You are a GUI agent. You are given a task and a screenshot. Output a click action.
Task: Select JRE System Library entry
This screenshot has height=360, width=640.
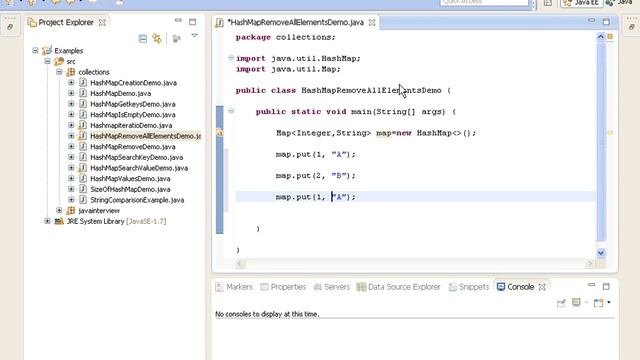coord(116,221)
